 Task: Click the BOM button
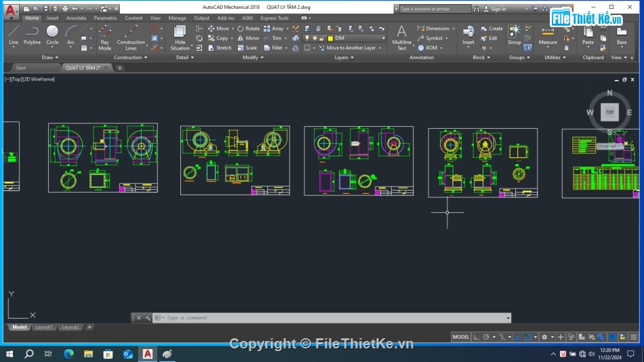click(427, 47)
